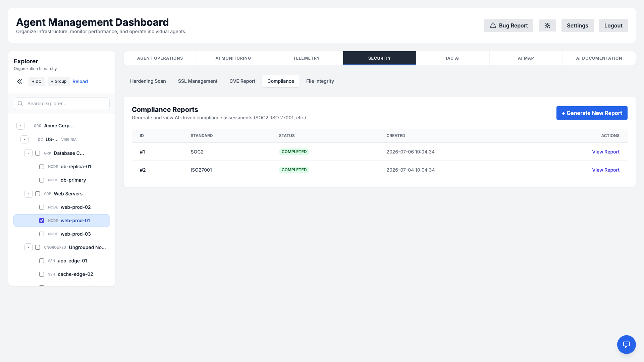644x362 pixels.
Task: Click COMPLETED status badge in row #2
Action: [294, 170]
